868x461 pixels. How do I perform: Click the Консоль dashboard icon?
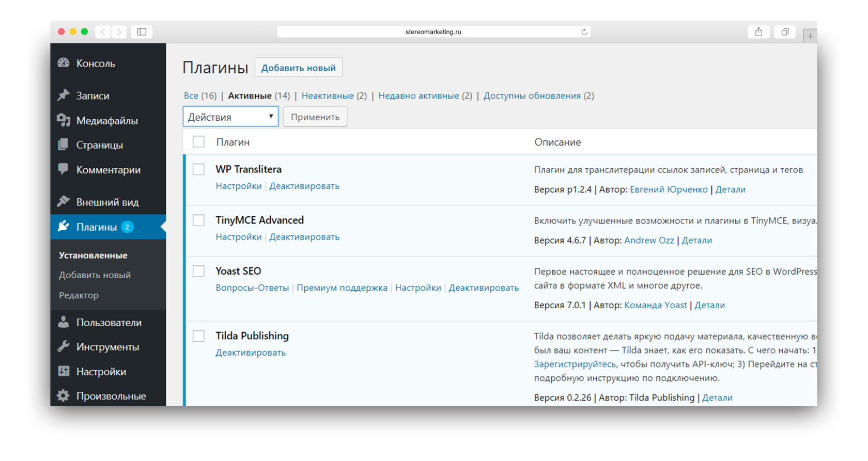pos(63,63)
